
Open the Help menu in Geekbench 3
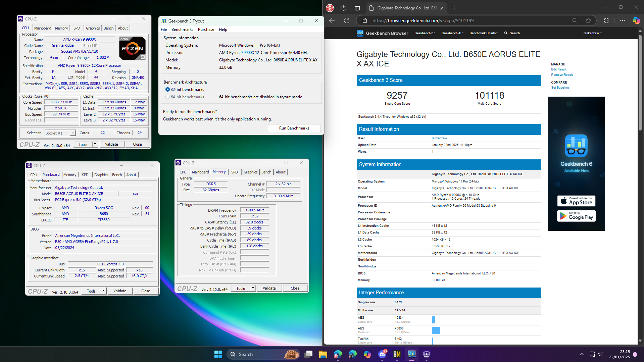(x=223, y=30)
